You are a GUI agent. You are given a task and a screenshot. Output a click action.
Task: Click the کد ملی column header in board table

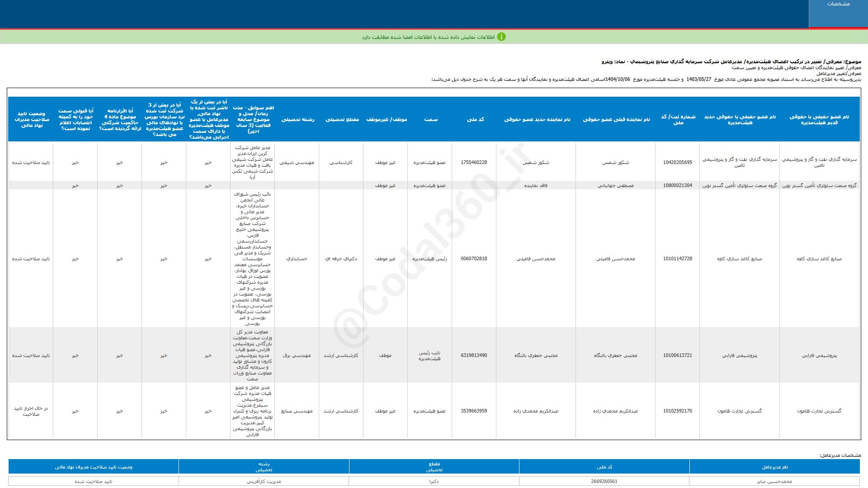pos(475,119)
